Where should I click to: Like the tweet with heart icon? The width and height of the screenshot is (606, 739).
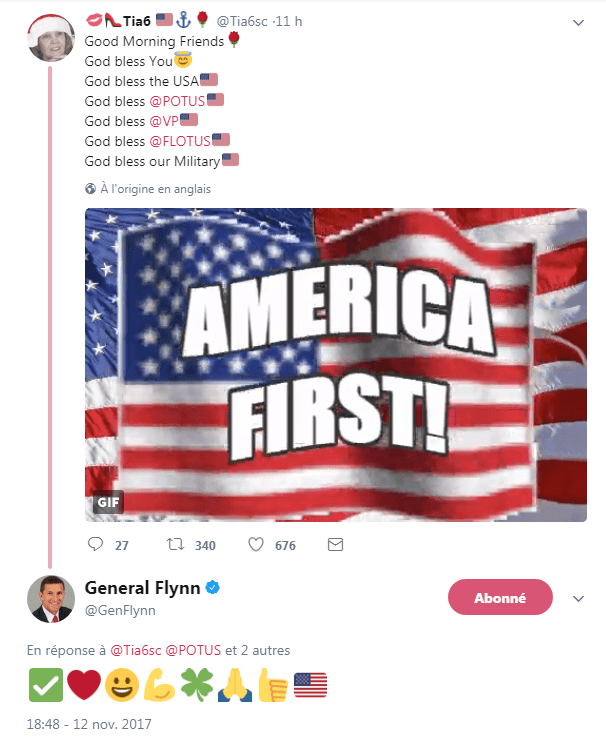point(255,545)
